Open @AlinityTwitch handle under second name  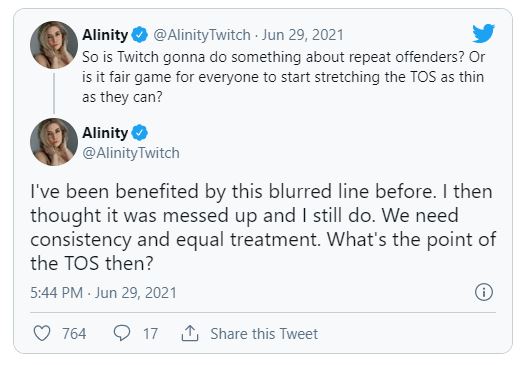coord(131,153)
